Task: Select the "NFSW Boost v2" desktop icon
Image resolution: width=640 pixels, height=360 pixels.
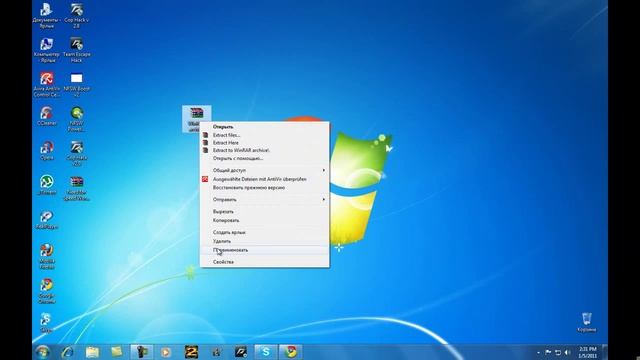Action: pyautogui.click(x=76, y=84)
